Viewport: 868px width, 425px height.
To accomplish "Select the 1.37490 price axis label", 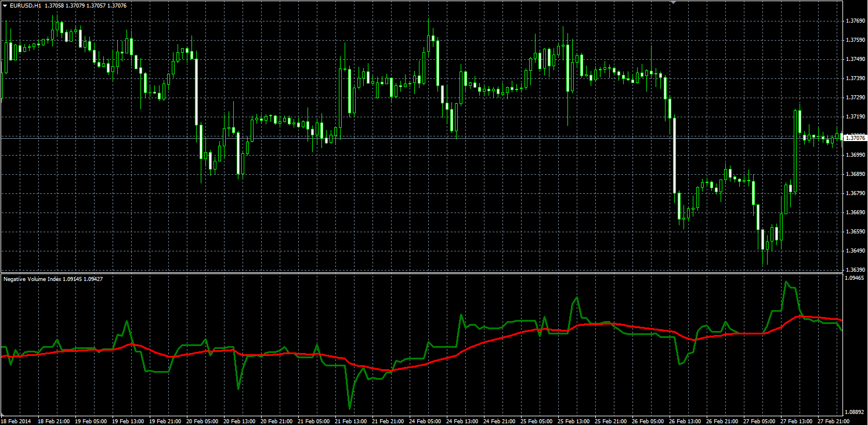I will pos(855,59).
